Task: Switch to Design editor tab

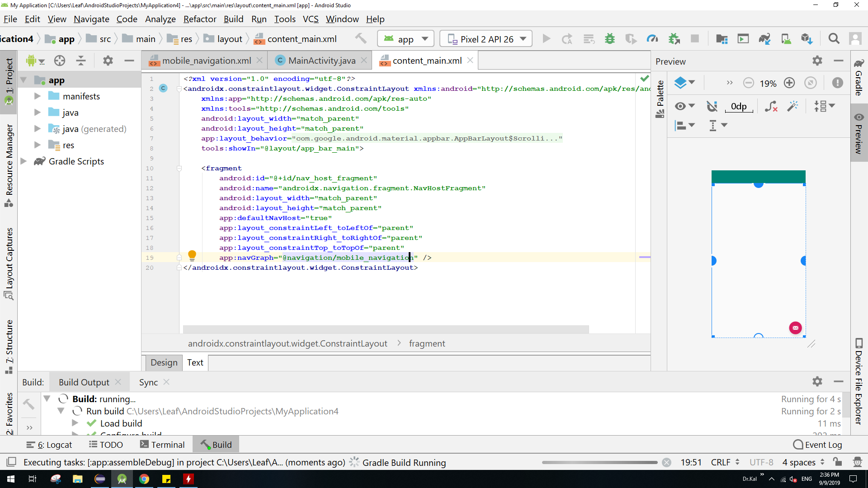Action: click(164, 362)
